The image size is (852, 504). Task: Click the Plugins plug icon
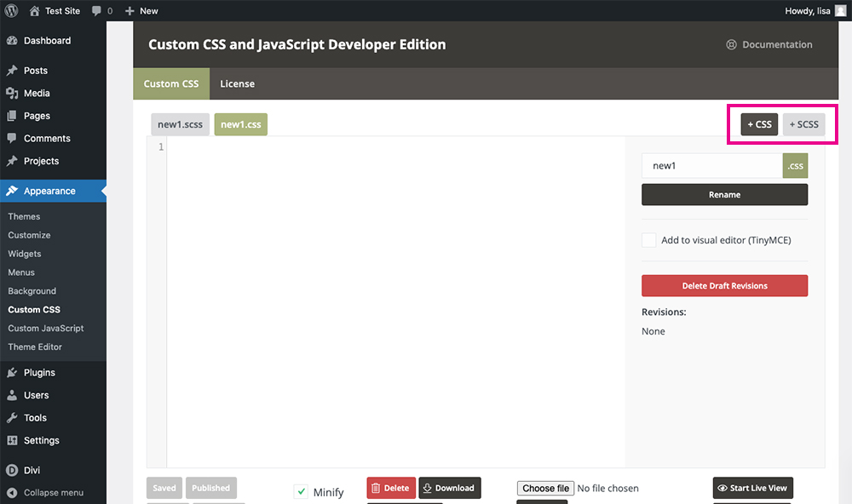tap(12, 373)
